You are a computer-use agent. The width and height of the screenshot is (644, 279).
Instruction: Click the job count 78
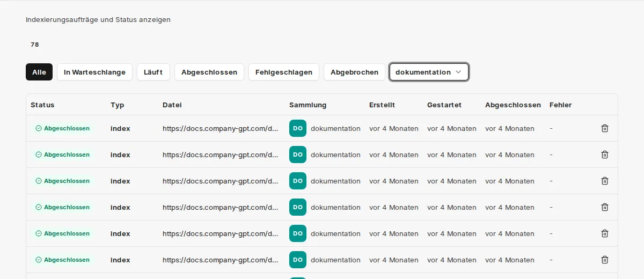point(35,45)
